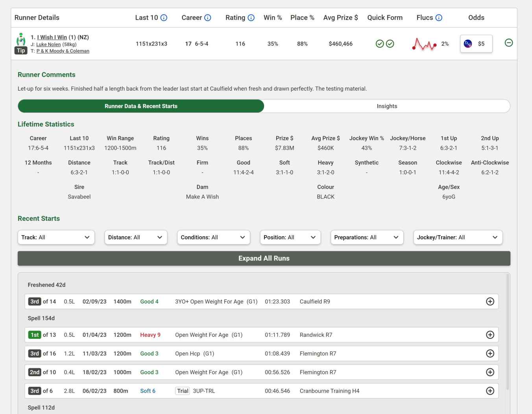The height and width of the screenshot is (414, 532).
Task: Expand the Caulfield R9 run details
Action: tap(490, 301)
